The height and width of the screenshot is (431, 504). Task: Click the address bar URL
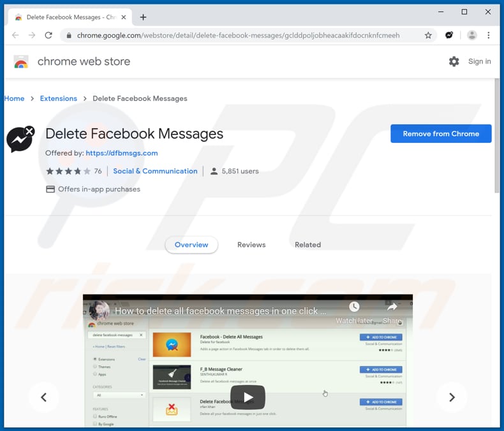click(238, 35)
